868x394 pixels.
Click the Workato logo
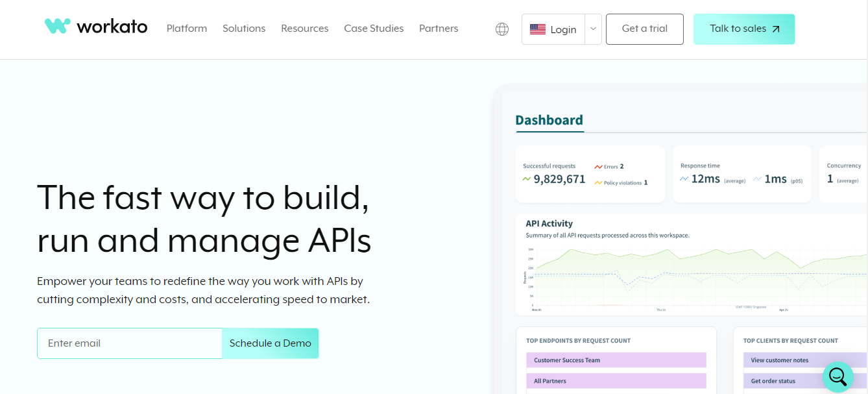pyautogui.click(x=96, y=27)
